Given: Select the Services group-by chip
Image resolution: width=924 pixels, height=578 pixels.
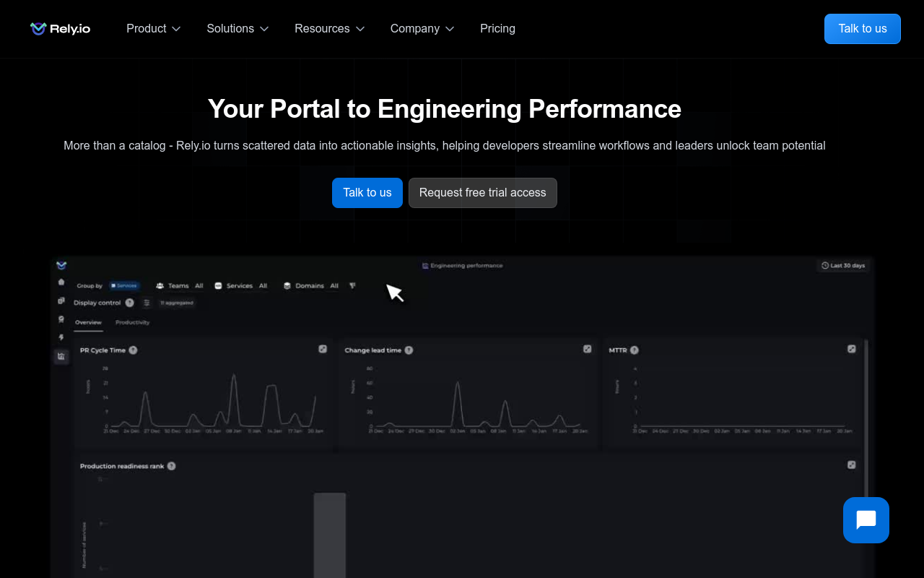Looking at the screenshot, I should click(124, 286).
